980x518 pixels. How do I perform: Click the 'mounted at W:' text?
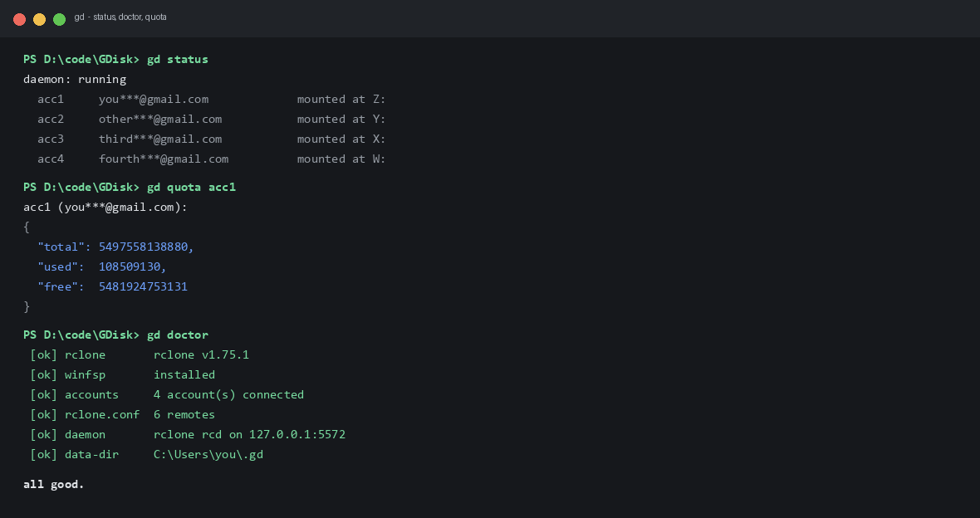pyautogui.click(x=341, y=159)
